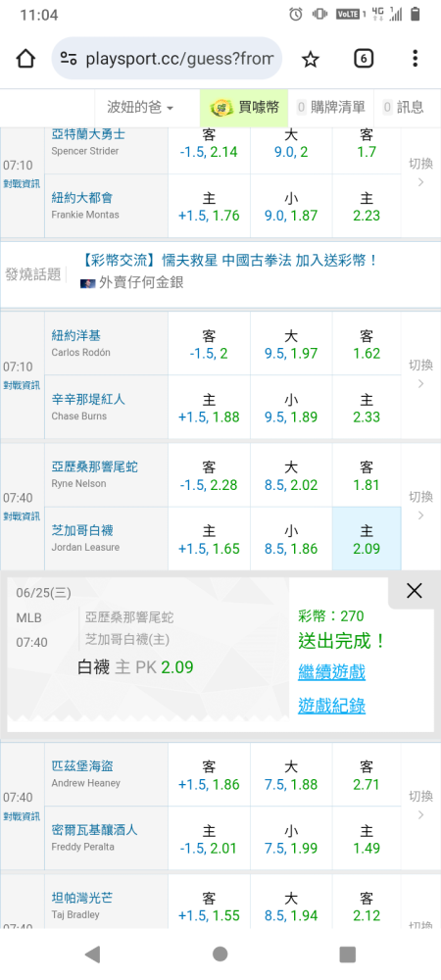Tap Android back navigation button

point(92,954)
